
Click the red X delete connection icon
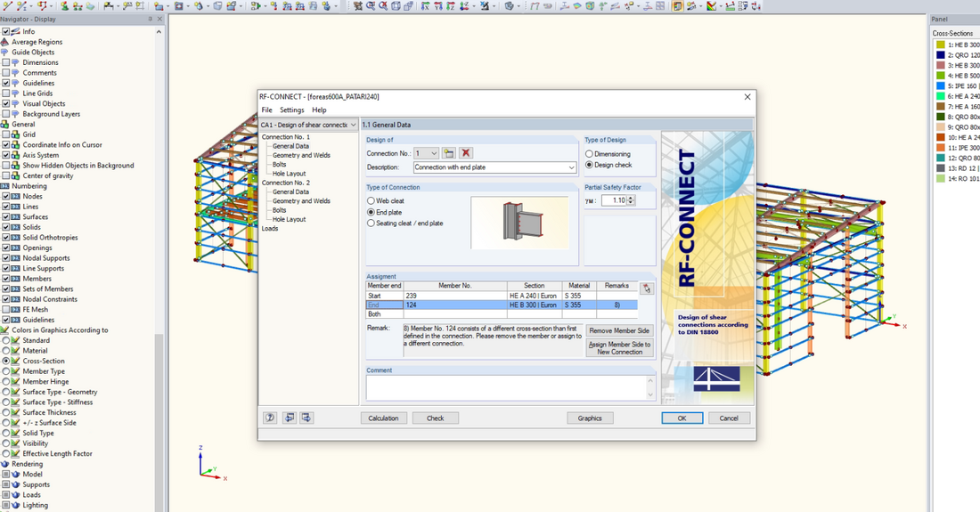[x=466, y=153]
